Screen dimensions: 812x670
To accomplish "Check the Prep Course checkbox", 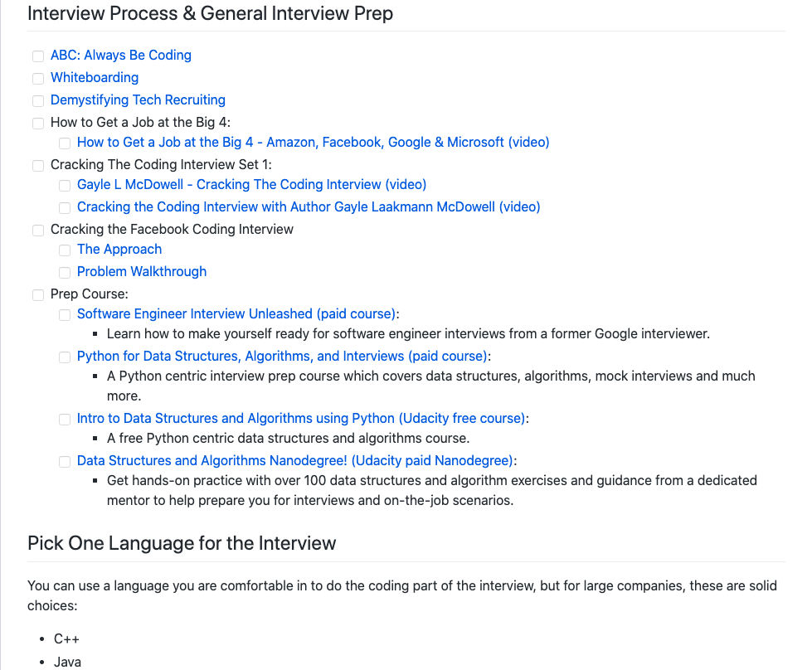I will (x=38, y=295).
